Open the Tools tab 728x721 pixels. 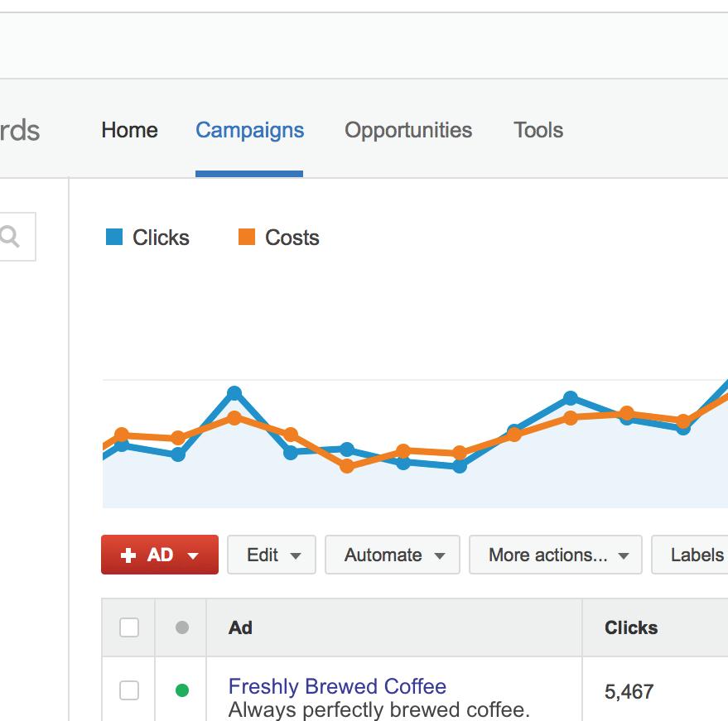coord(538,130)
